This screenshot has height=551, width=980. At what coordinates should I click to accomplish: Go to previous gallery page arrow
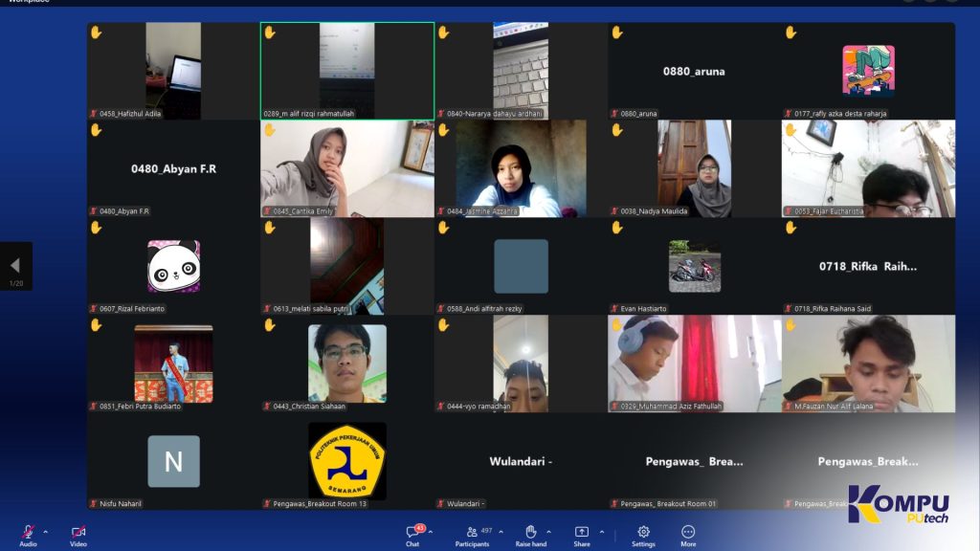[15, 266]
